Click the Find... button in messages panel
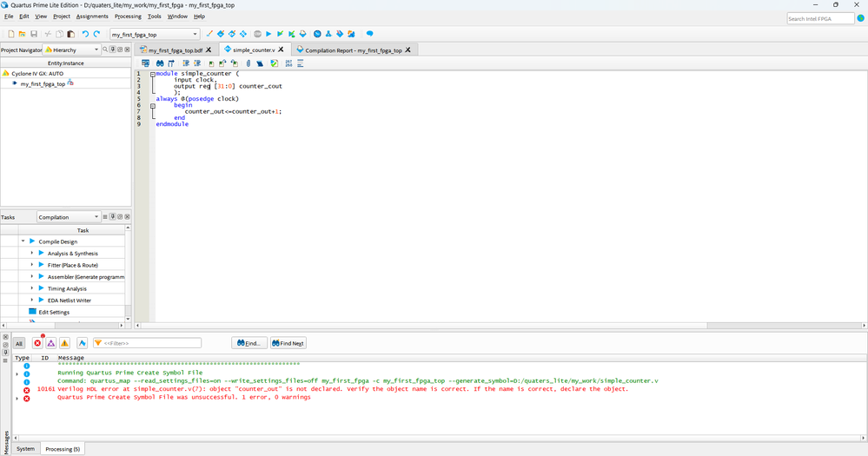 pos(249,343)
